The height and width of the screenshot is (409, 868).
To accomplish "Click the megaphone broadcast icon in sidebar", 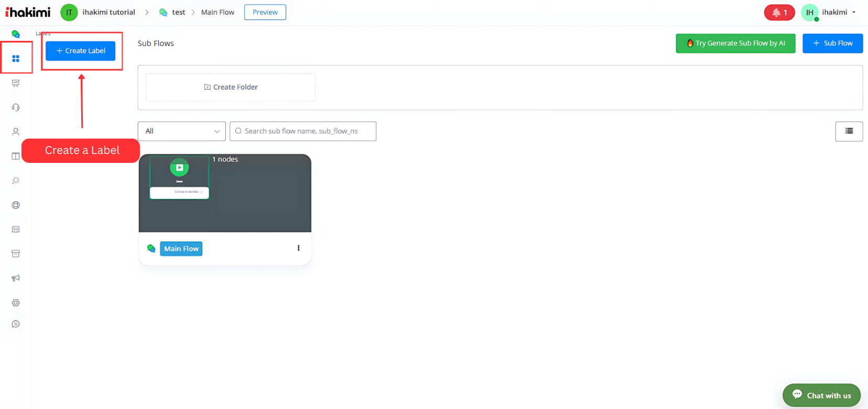I will coord(16,278).
